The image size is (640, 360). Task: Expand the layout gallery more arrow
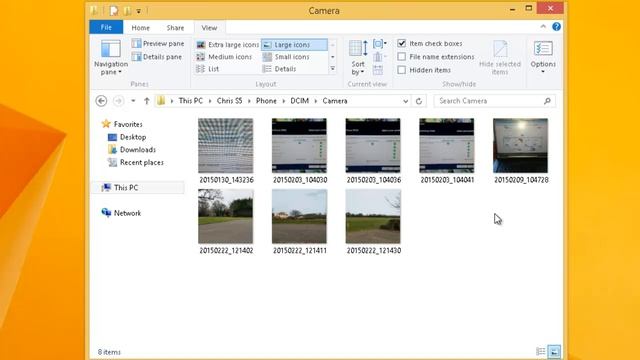point(333,69)
